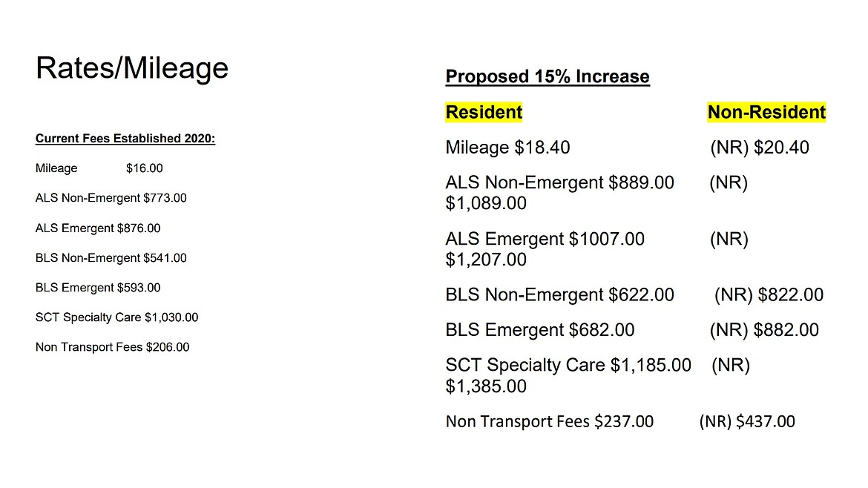Click the Mileage $16.00 line

(99, 168)
